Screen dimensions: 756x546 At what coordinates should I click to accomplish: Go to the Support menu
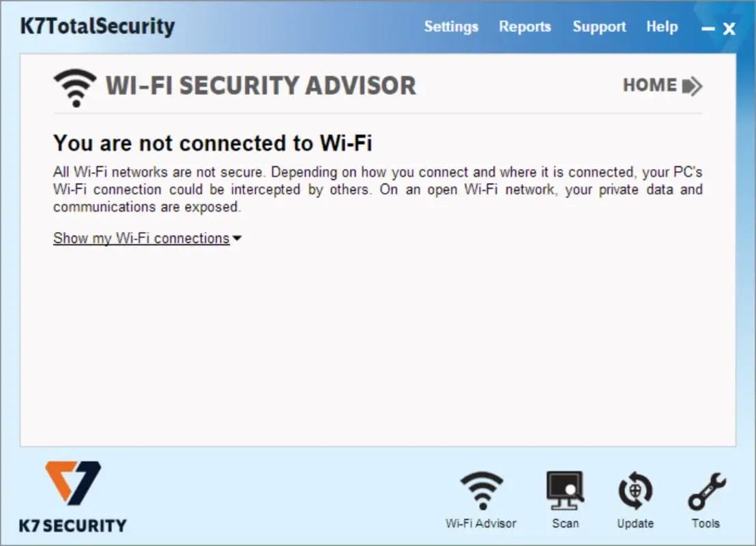point(599,27)
